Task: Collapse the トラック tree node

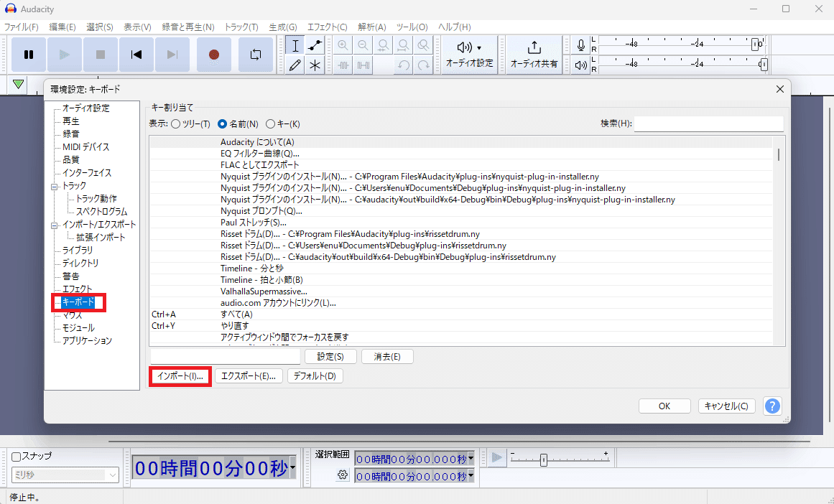Action: [54, 187]
